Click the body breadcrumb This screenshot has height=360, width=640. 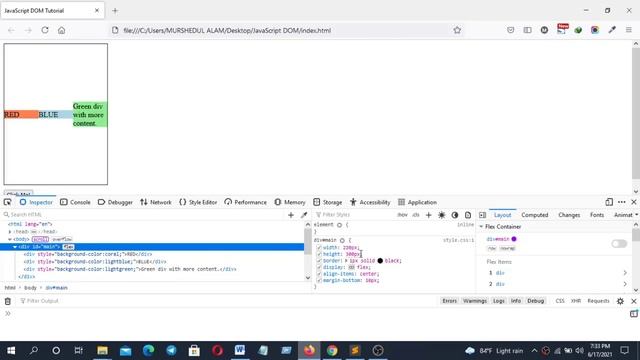click(x=30, y=287)
